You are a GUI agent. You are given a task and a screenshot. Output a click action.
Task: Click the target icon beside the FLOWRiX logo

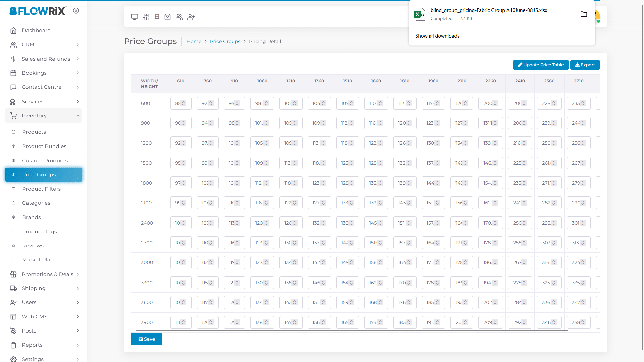76,10
